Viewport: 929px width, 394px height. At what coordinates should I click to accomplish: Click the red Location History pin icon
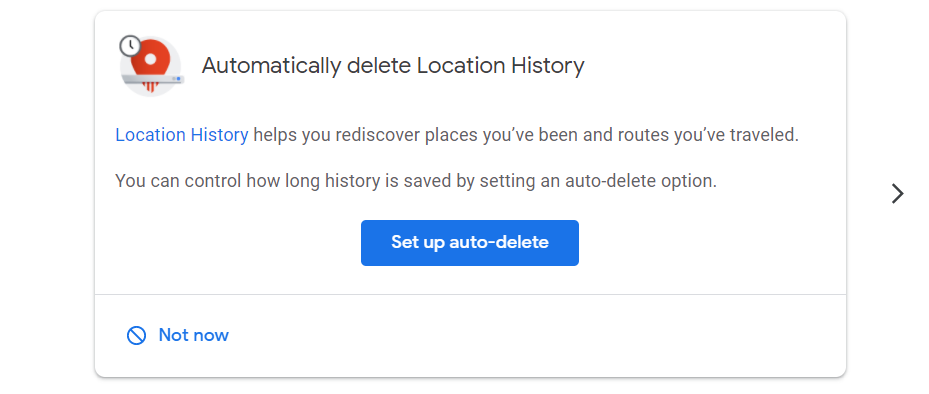coord(151,66)
